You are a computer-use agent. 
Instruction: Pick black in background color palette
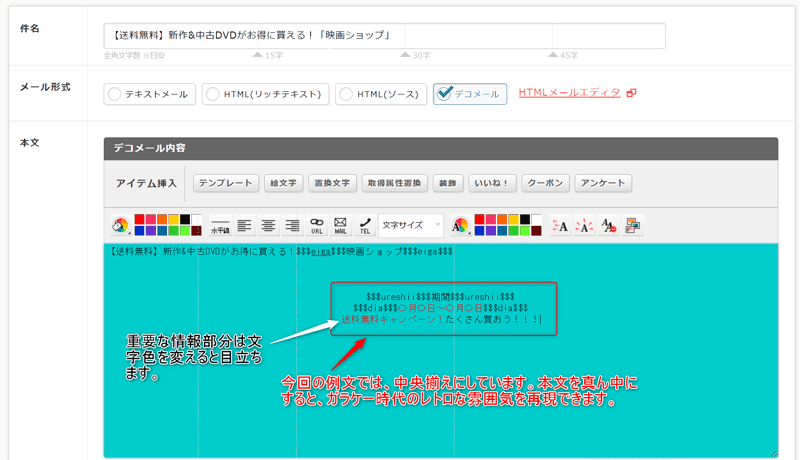pyautogui.click(x=185, y=219)
